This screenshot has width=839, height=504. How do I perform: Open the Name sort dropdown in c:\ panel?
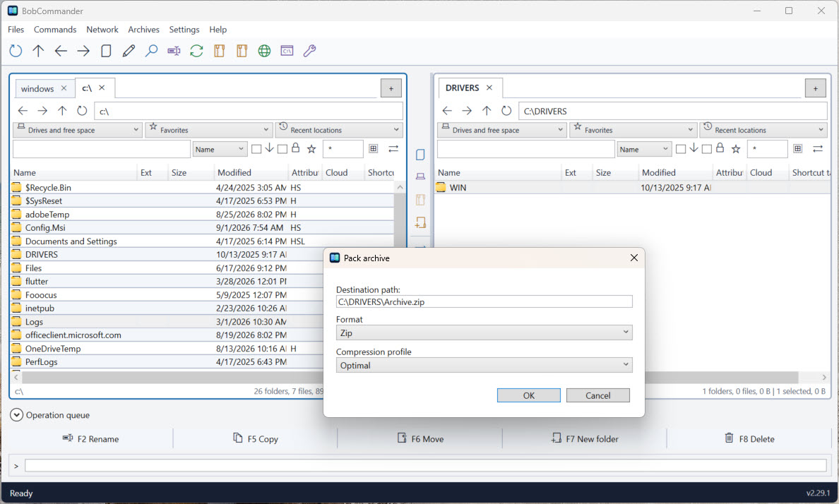coord(220,149)
